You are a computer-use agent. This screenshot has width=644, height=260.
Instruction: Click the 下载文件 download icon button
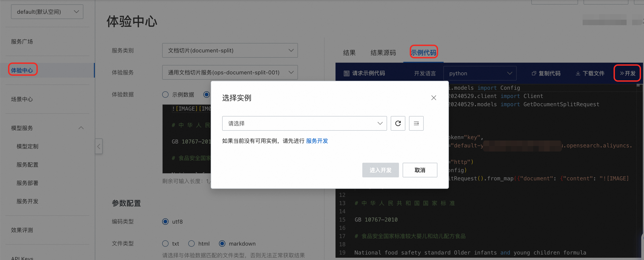coord(590,73)
